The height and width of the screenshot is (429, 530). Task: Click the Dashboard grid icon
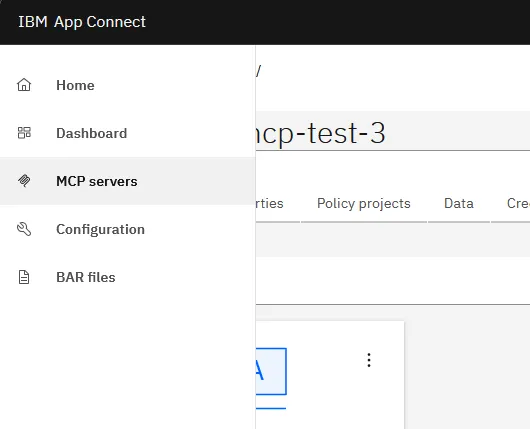pyautogui.click(x=24, y=133)
